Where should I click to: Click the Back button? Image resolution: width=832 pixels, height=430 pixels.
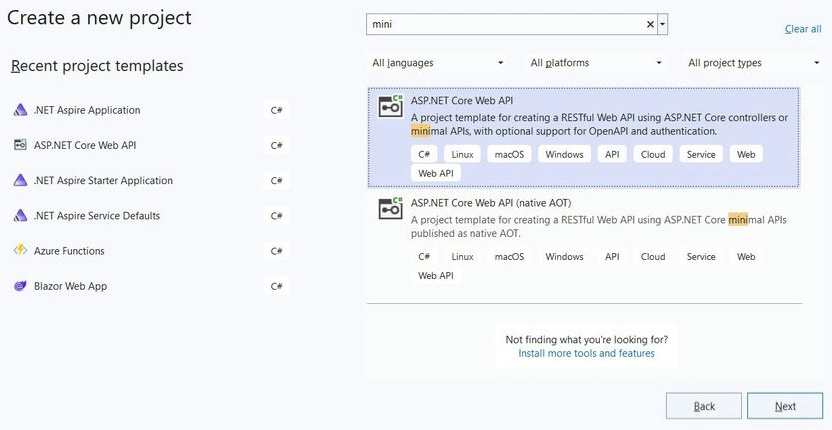[704, 406]
